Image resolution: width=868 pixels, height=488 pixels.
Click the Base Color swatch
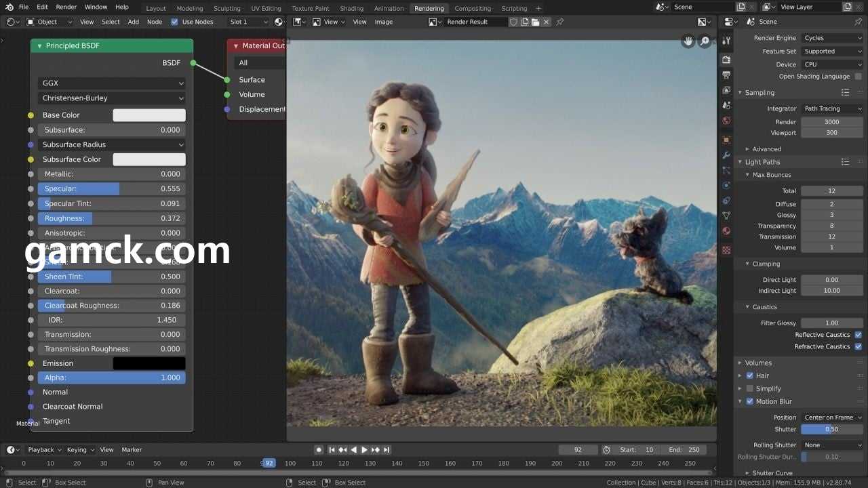[x=149, y=115]
